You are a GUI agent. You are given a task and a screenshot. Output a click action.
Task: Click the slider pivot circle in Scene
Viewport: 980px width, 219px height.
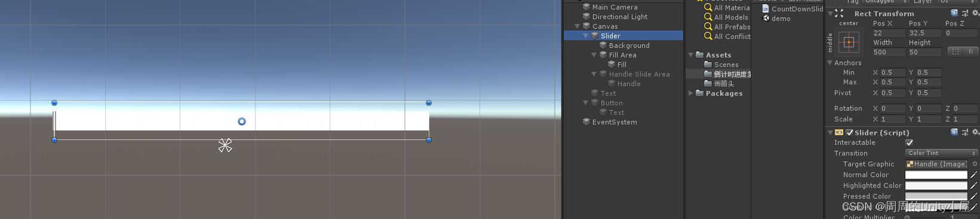click(x=242, y=121)
